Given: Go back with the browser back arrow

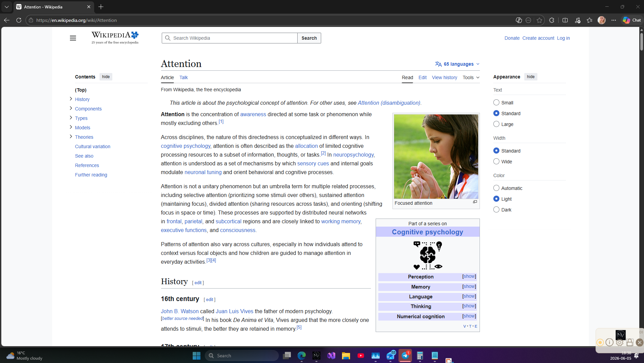Looking at the screenshot, I should [6, 20].
